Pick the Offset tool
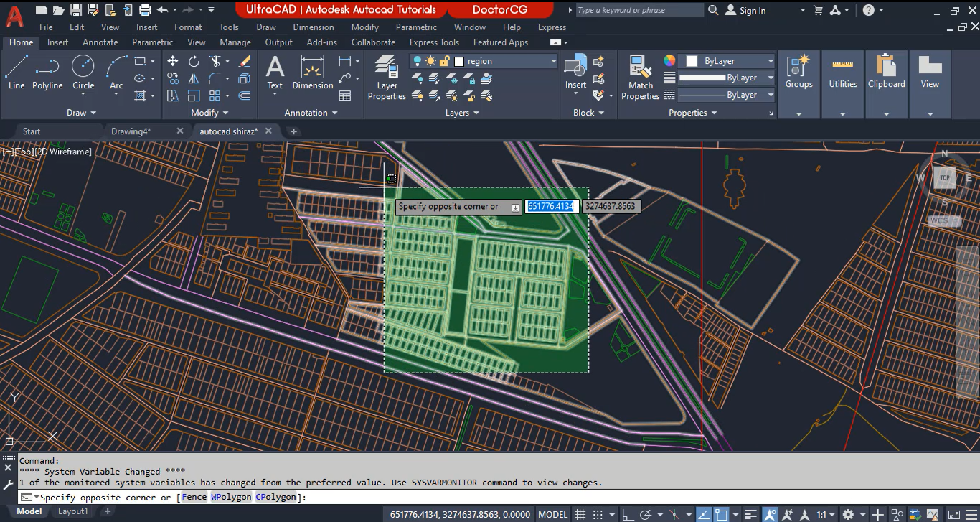Screen dimensions: 980x522 [245, 95]
